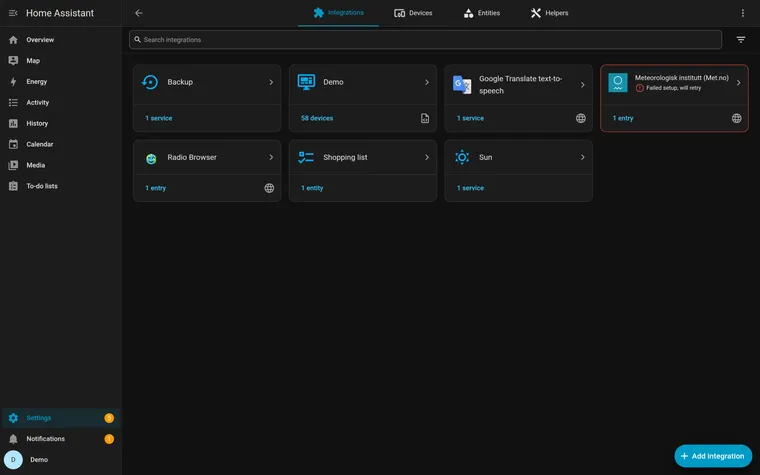Focus the Search integrations field
Image resolution: width=760 pixels, height=475 pixels.
(425, 40)
